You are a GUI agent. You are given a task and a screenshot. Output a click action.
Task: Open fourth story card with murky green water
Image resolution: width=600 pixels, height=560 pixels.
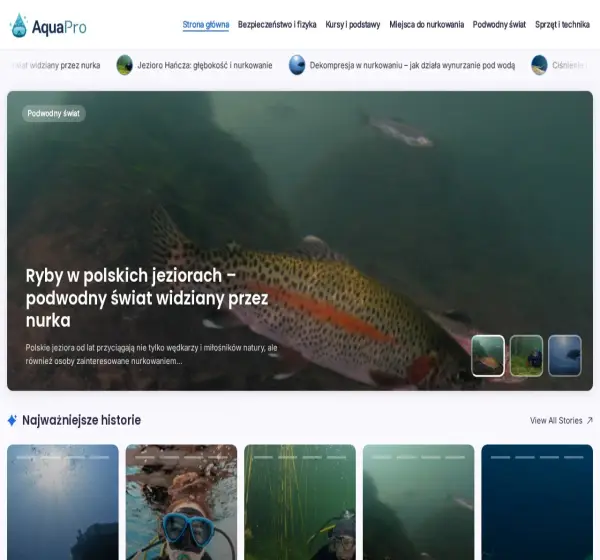pyautogui.click(x=419, y=502)
